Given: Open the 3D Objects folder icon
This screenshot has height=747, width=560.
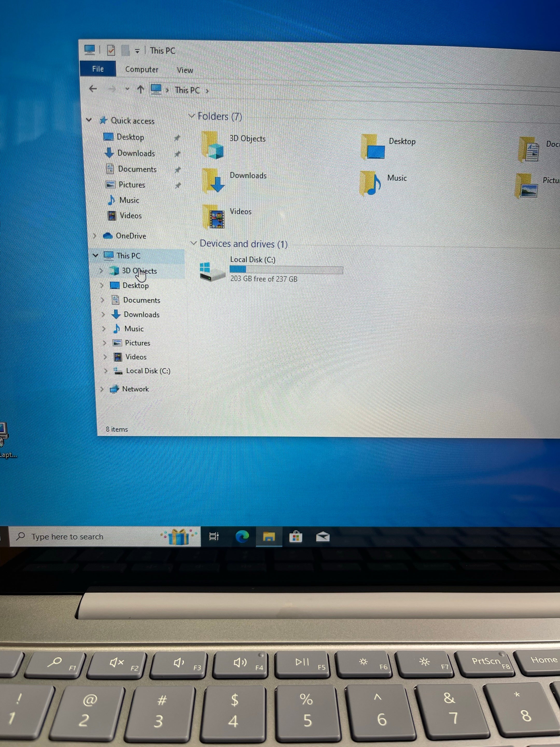Looking at the screenshot, I should point(213,146).
